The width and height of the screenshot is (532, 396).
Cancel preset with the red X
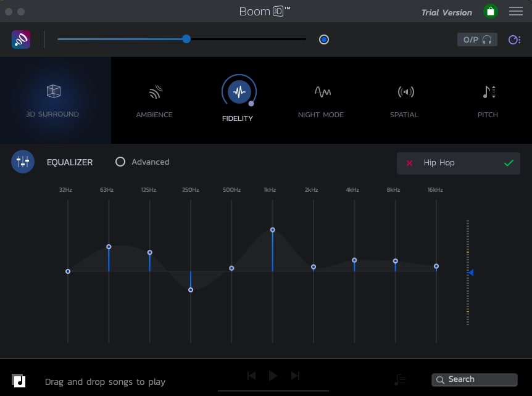click(x=409, y=163)
